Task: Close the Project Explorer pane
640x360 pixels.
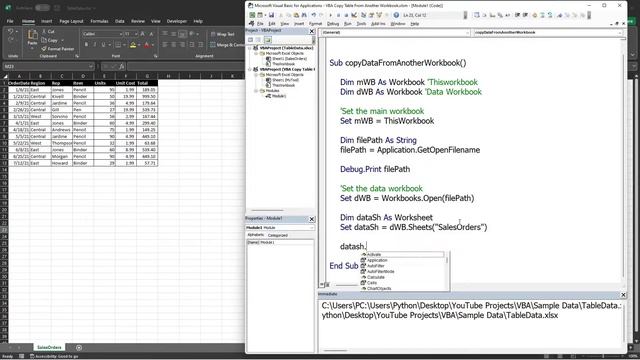Action: [x=312, y=31]
